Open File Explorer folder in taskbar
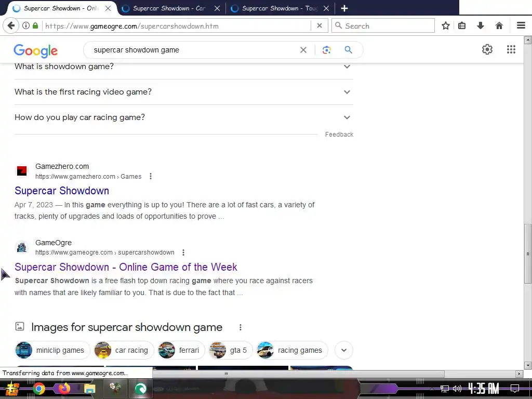The height and width of the screenshot is (399, 532). [x=89, y=389]
